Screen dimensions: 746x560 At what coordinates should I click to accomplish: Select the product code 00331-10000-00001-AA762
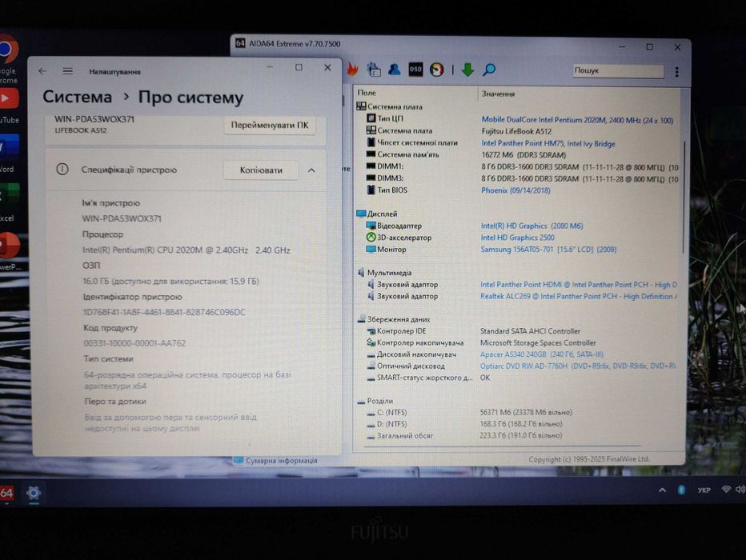(x=134, y=343)
